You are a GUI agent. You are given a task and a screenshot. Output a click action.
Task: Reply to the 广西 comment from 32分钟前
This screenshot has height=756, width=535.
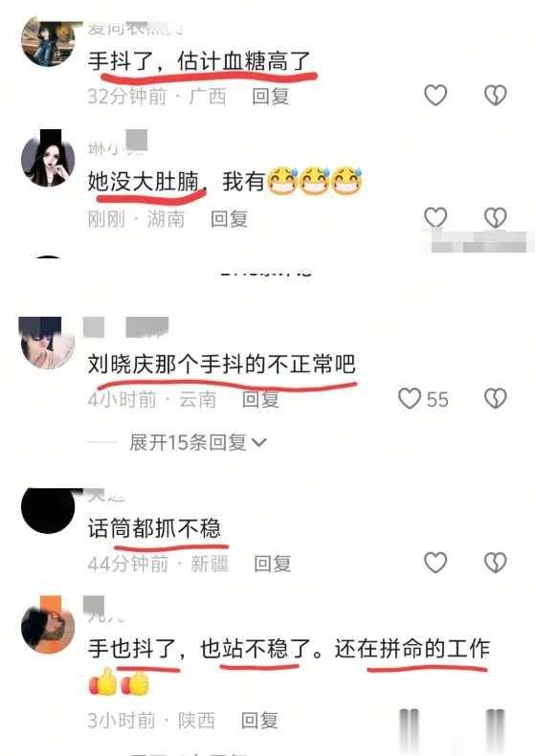(x=271, y=96)
